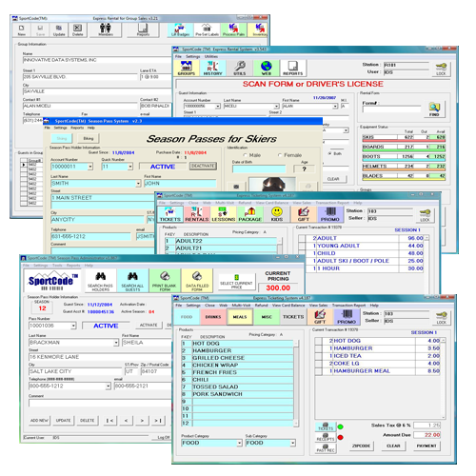The width and height of the screenshot is (476, 476).
Task: Open Utilities menu in Express Rental System
Action: pyautogui.click(x=211, y=56)
